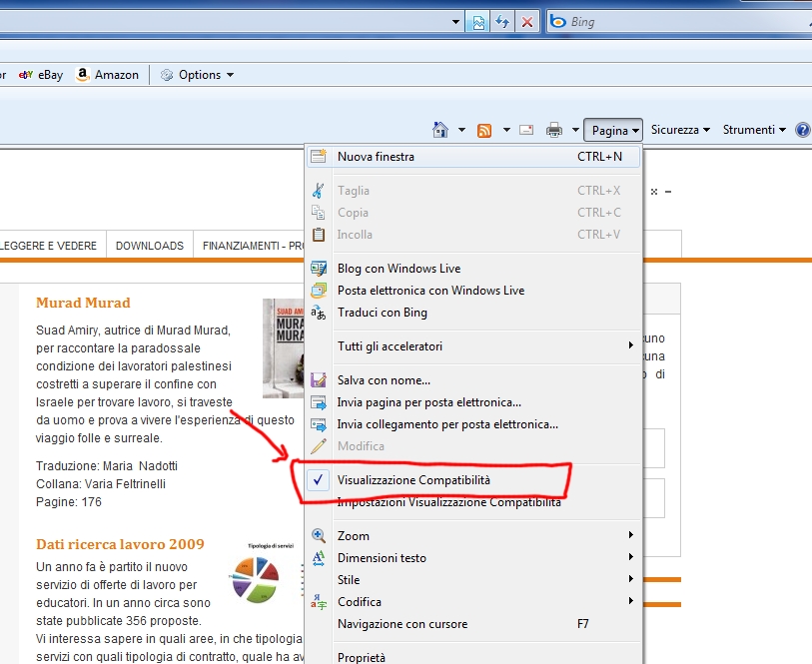Click the Compatibility View icon in address bar

478,22
